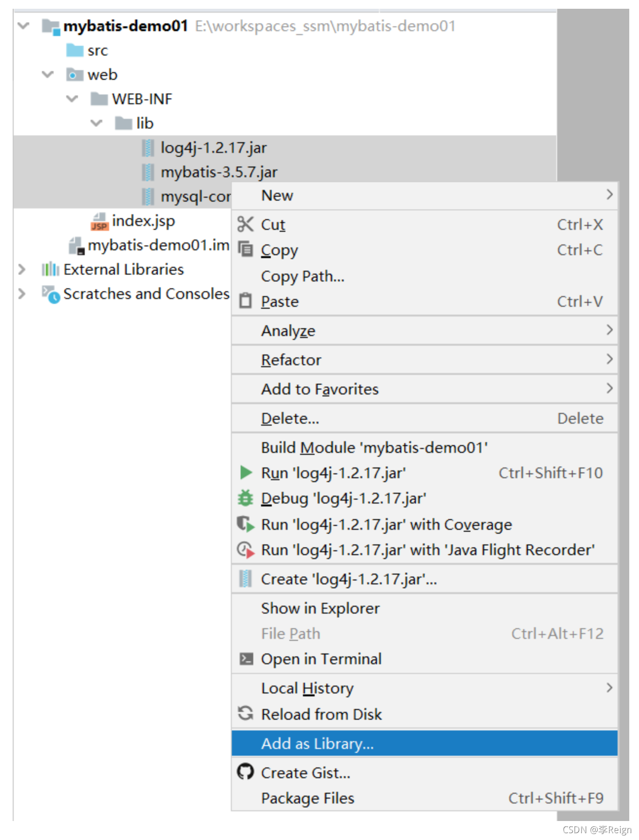Click the GitHub icon beside Create Gist
639x840 pixels.
point(245,772)
